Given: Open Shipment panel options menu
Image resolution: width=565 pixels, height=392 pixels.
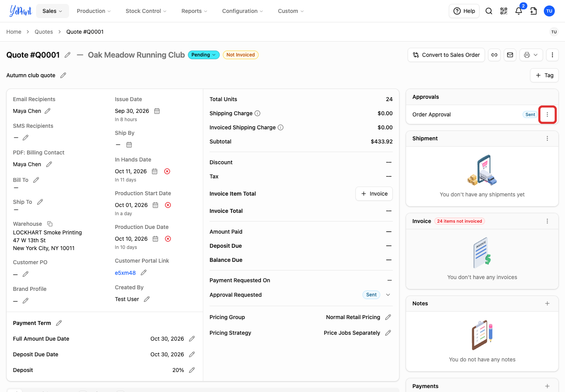Looking at the screenshot, I should point(547,138).
